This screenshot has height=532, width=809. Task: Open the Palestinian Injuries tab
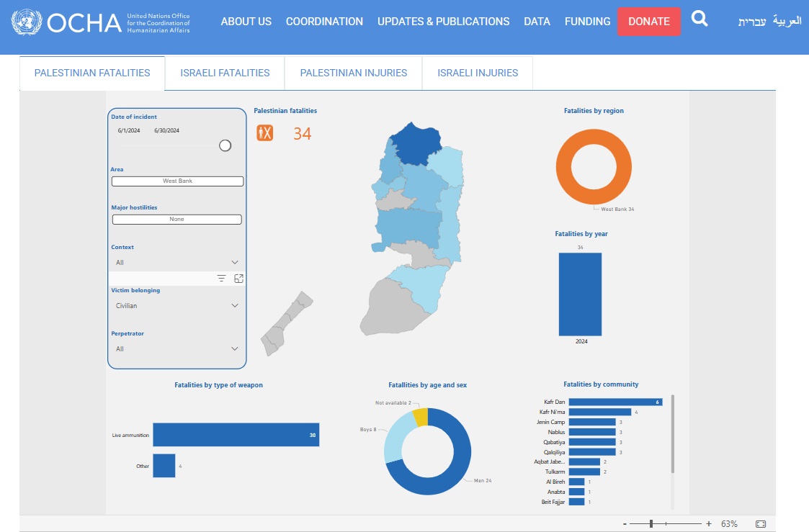353,73
